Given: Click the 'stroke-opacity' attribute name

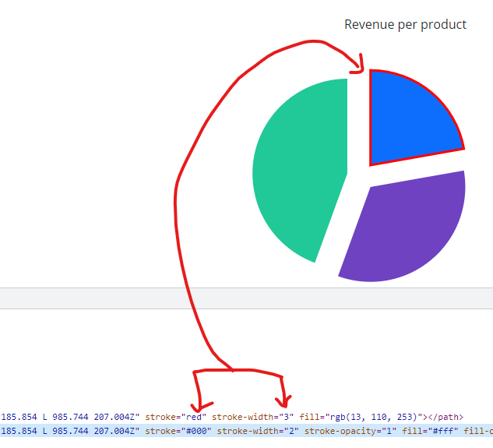Looking at the screenshot, I should click(340, 431).
